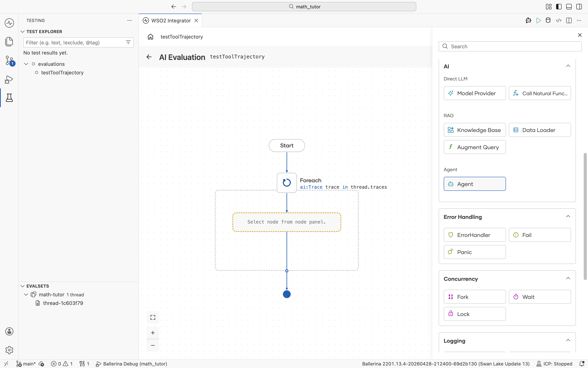This screenshot has width=588, height=368.
Task: Click the fit-to-screen icon on canvas
Action: (x=153, y=317)
